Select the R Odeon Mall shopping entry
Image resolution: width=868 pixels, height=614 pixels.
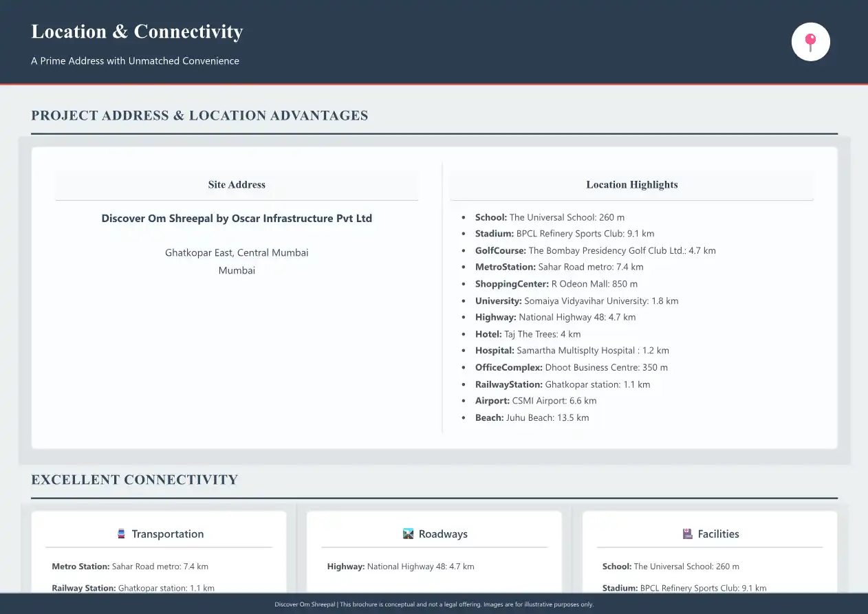556,284
